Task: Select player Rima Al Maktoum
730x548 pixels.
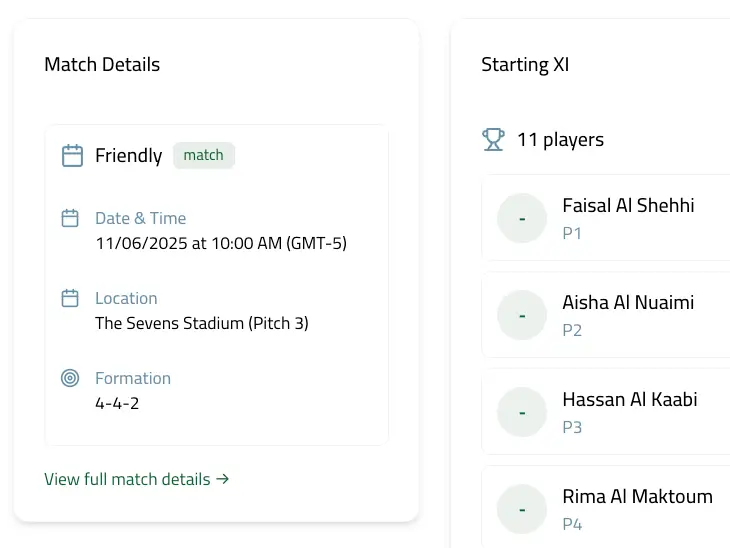Action: point(637,497)
